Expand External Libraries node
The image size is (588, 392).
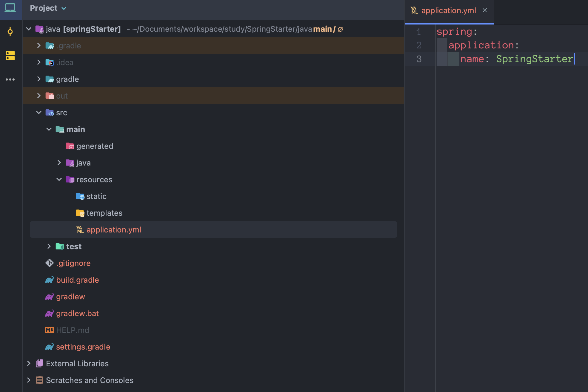[x=29, y=364]
